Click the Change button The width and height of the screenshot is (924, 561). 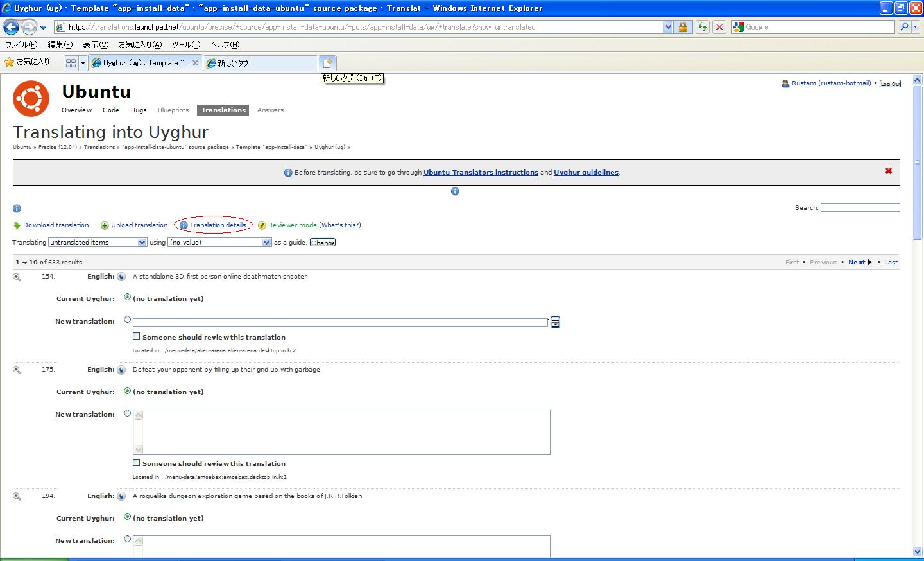click(323, 243)
